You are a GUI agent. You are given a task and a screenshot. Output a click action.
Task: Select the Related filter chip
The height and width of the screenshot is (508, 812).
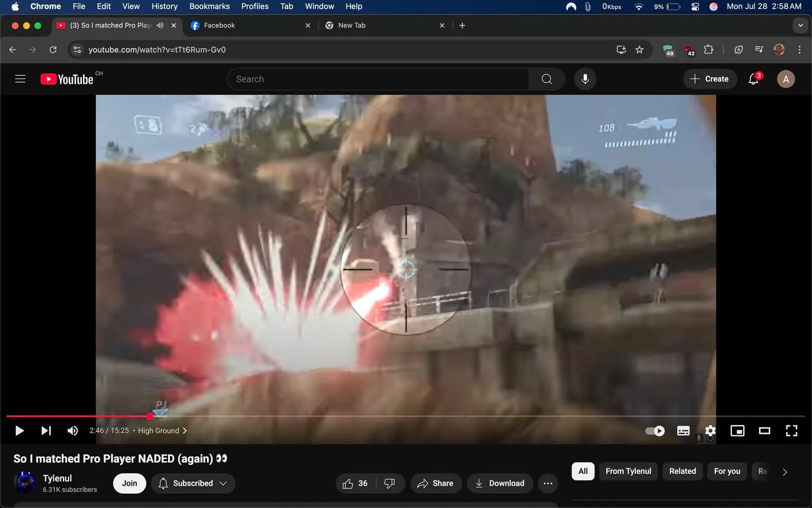682,471
